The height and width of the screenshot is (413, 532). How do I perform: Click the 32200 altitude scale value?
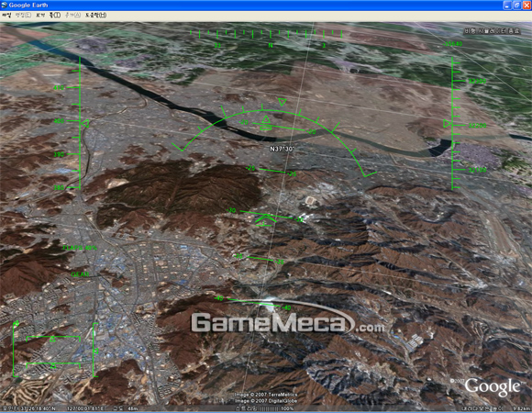477,126
